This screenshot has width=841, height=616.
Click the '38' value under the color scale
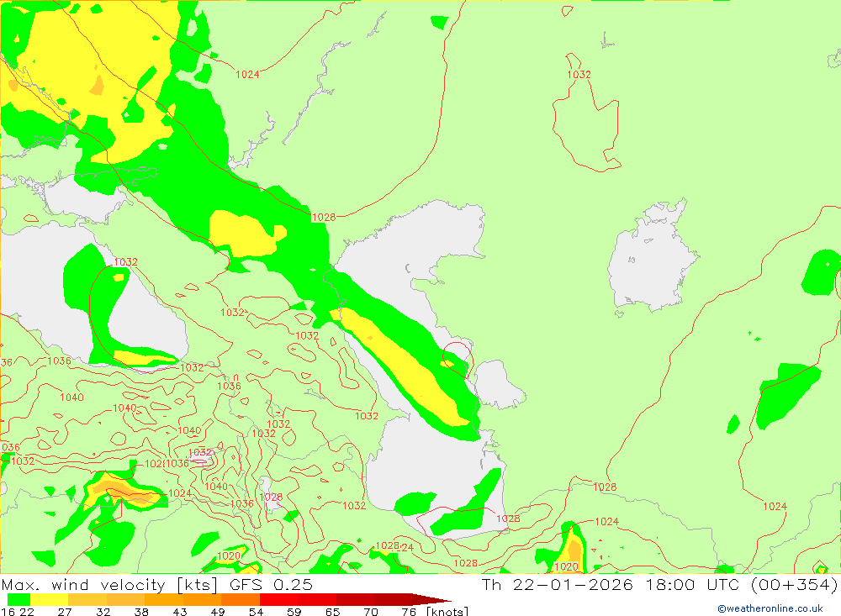tap(141, 612)
